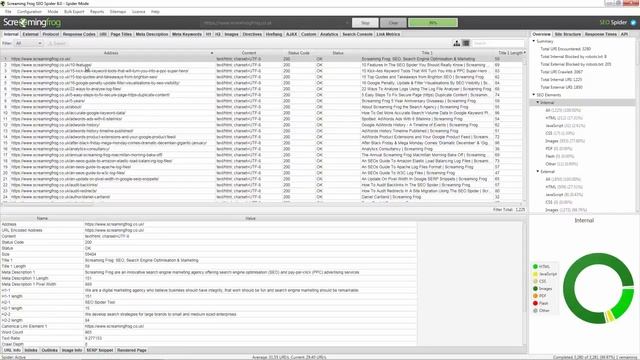Viewport: 640px width, 360px height.
Task: Select row 9 about page URL
Action: tap(261, 107)
